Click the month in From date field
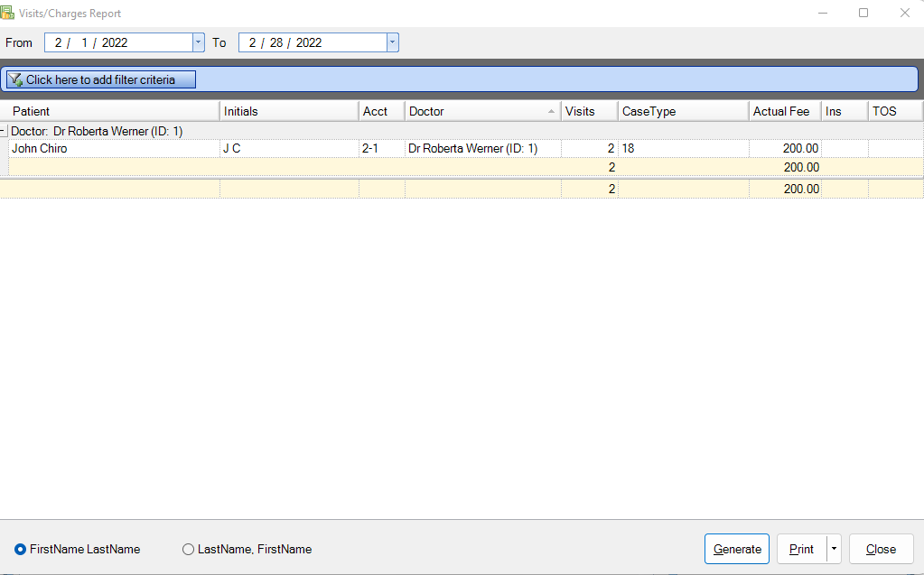The image size is (924, 575). click(x=58, y=42)
